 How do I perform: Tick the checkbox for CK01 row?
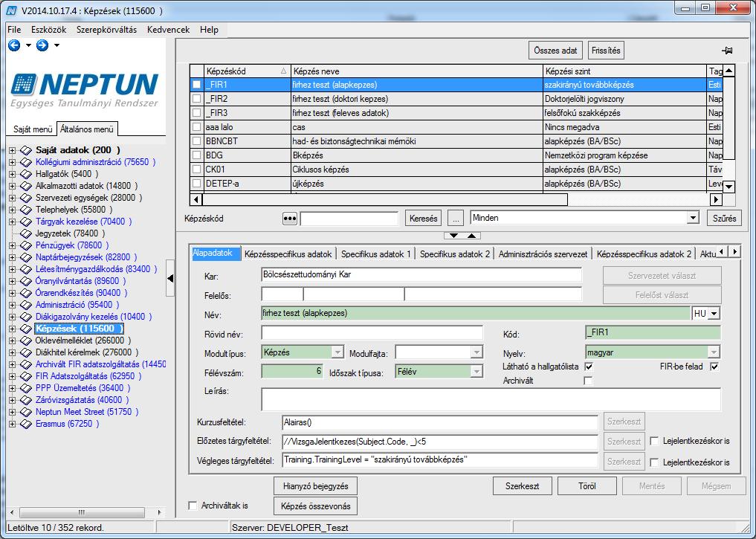click(197, 170)
